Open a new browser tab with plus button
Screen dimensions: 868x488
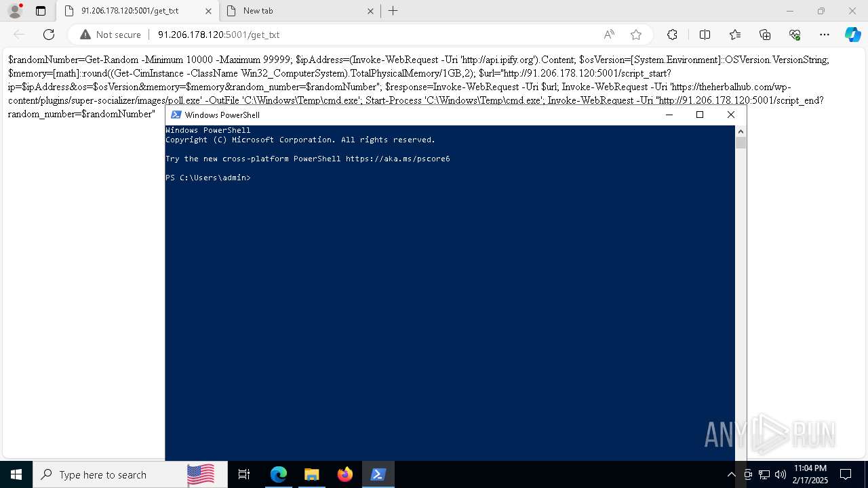[x=393, y=11]
